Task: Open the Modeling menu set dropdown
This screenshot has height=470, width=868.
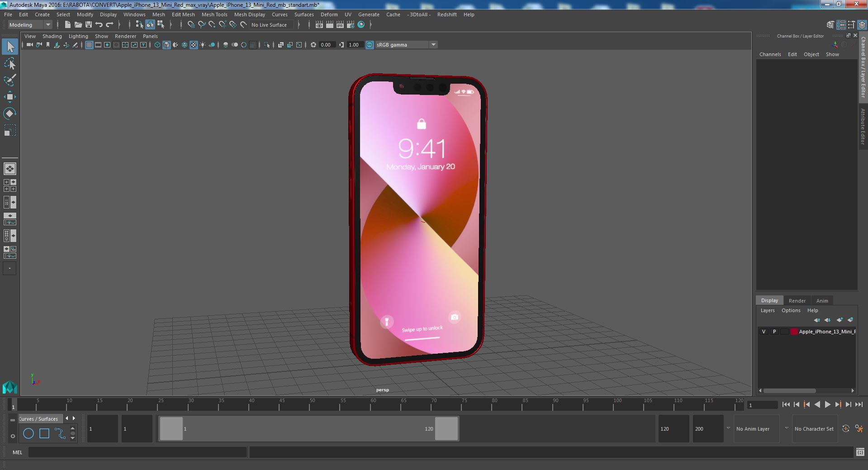Action: (x=30, y=25)
